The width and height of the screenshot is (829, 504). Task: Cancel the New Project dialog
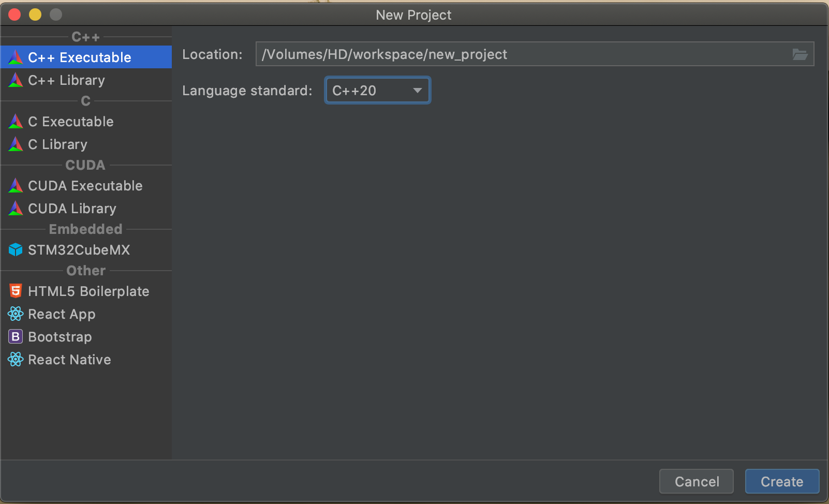click(696, 481)
